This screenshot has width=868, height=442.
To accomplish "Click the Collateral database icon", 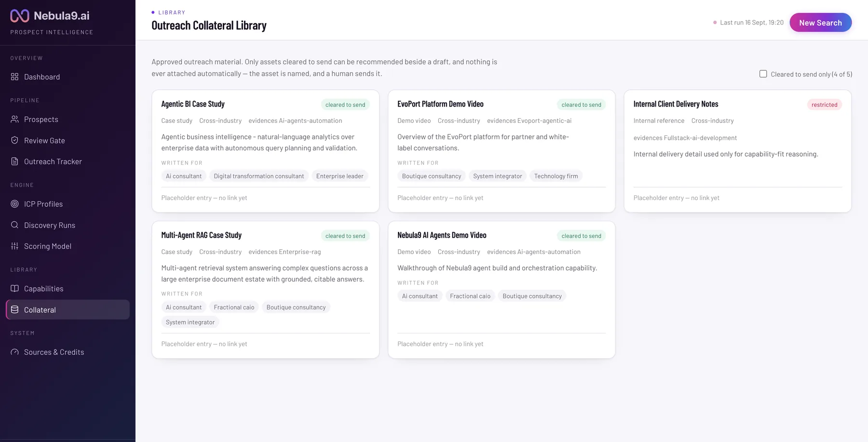I will click(15, 309).
